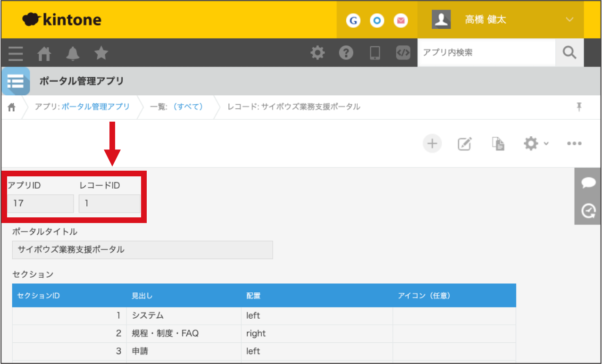This screenshot has height=364, width=602.
Task: Click the アプリID field showing 17
Action: pyautogui.click(x=41, y=204)
